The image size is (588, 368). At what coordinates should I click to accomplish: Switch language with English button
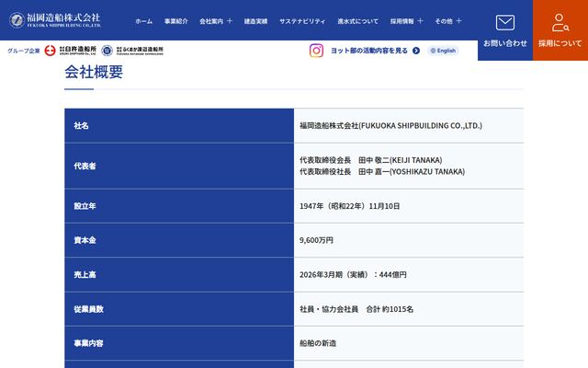pos(443,51)
